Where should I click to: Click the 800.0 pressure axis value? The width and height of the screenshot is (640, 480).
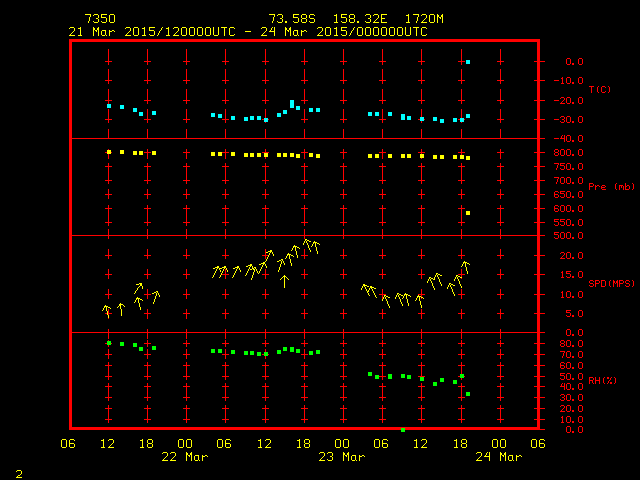click(567, 152)
